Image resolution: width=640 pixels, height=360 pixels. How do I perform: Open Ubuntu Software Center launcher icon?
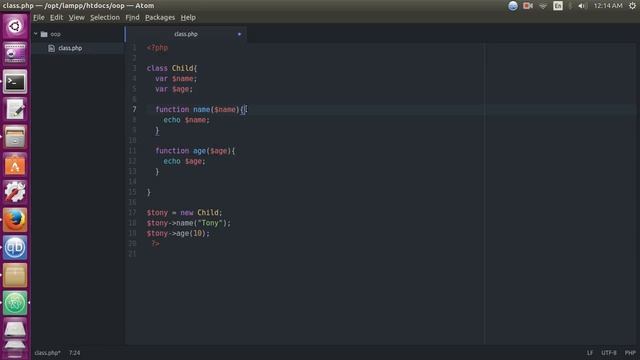[15, 165]
